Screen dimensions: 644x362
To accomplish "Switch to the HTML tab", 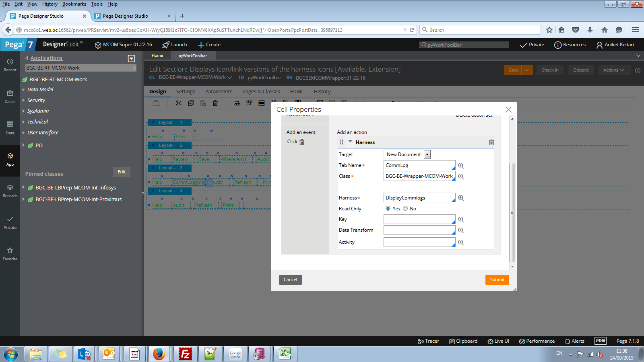I will point(297,92).
